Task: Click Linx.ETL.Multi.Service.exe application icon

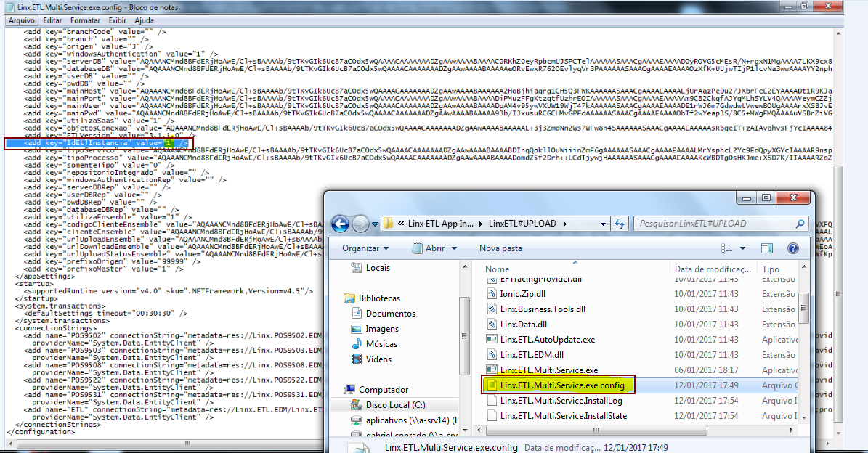Action: click(x=491, y=370)
